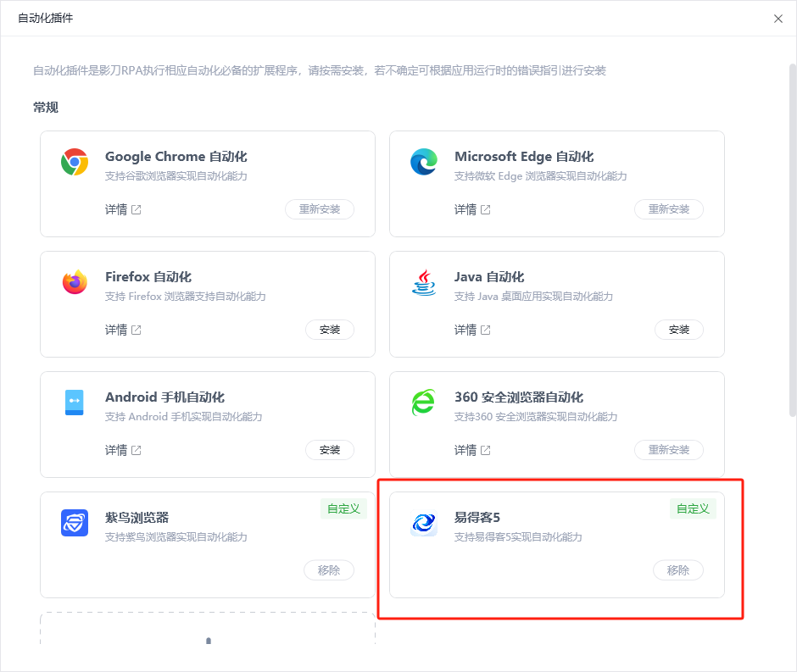797x672 pixels.
Task: Remove the 紫鸟浏览器 custom plugin
Action: point(329,570)
